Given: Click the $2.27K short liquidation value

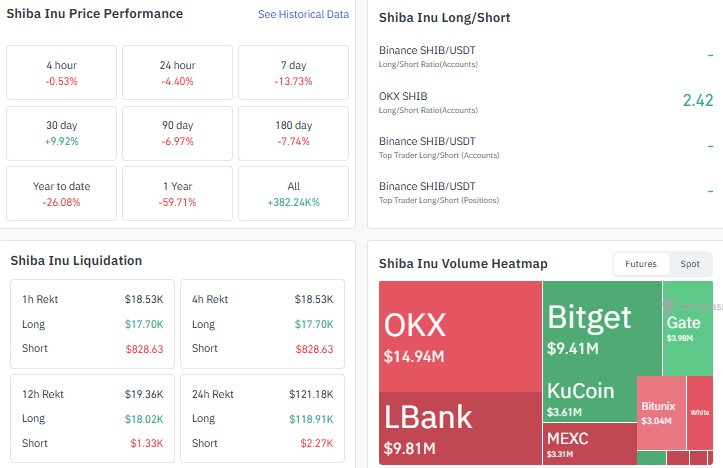Looking at the screenshot, I should 316,443.
